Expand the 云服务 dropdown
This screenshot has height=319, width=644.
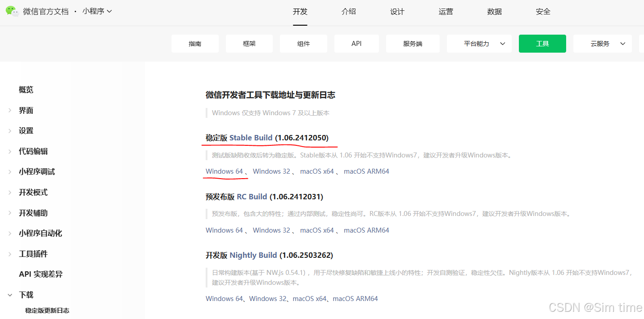click(x=602, y=44)
